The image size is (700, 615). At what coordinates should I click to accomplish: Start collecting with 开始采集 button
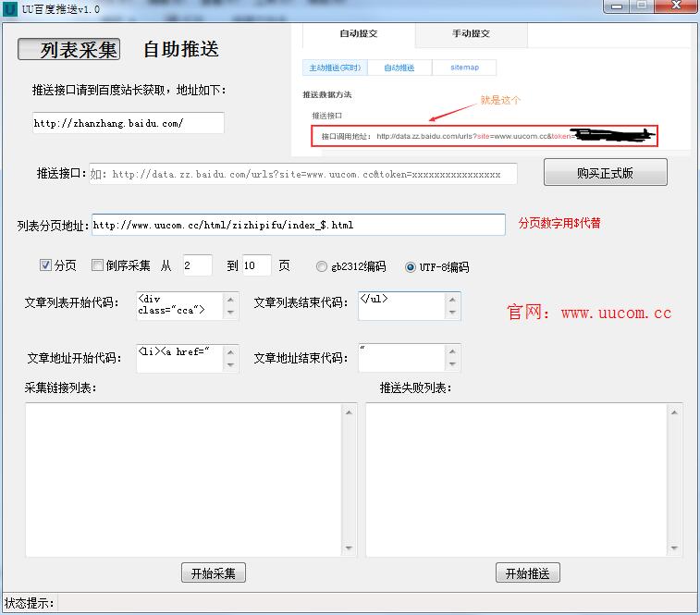point(213,573)
